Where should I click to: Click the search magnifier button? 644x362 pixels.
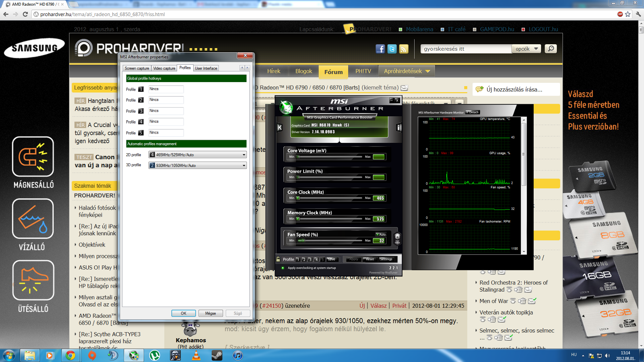click(551, 49)
